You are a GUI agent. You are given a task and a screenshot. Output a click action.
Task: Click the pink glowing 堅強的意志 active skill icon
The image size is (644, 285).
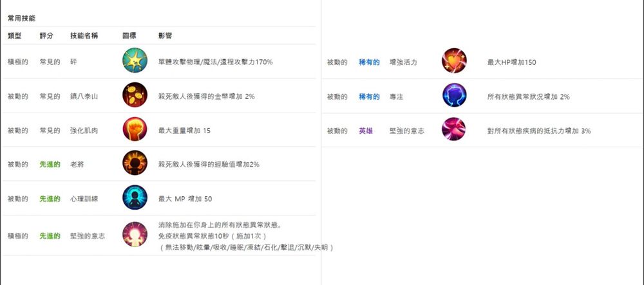pos(135,234)
